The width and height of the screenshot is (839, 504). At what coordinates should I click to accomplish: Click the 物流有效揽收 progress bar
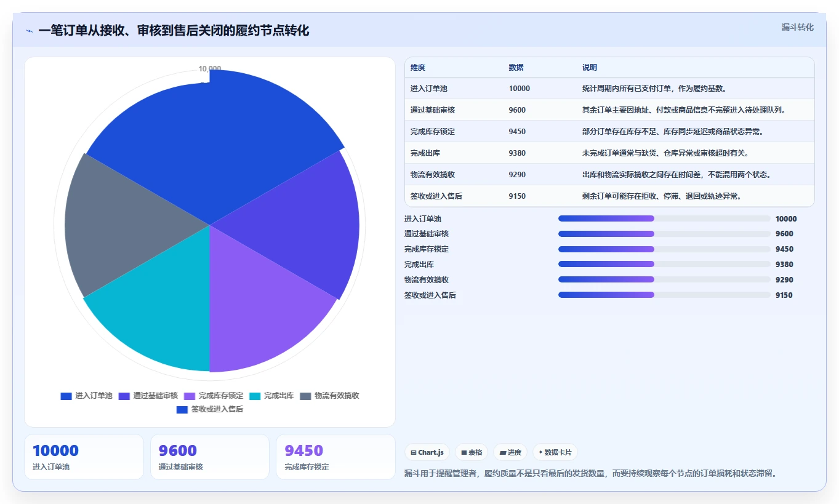[x=664, y=279]
